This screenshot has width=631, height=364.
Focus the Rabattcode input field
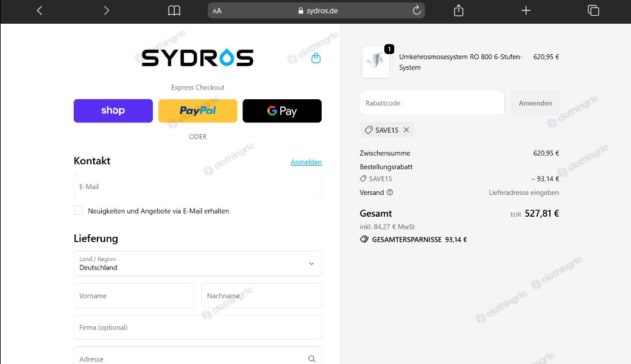(432, 103)
